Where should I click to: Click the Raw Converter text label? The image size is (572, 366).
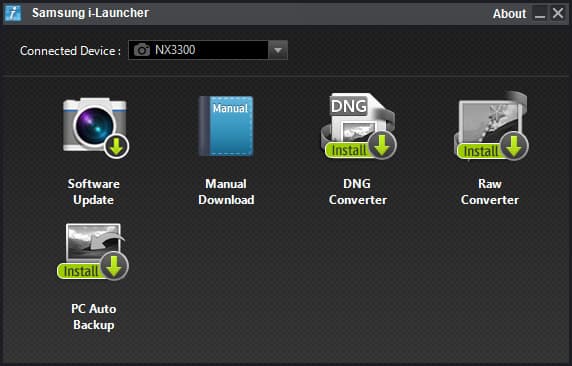coord(490,192)
